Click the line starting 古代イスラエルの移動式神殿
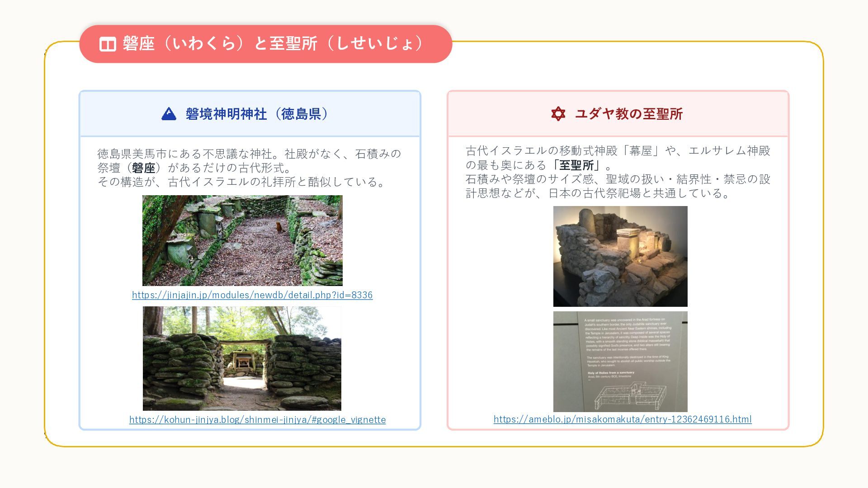This screenshot has width=868, height=488. tap(618, 151)
